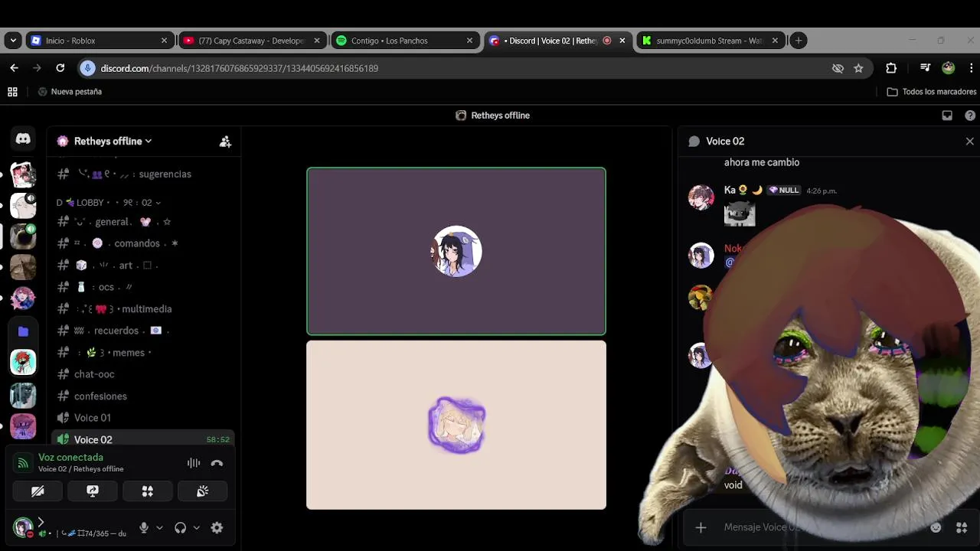Viewport: 980px width, 551px height.
Task: Open apps launcher icon in chat box
Action: 962,527
